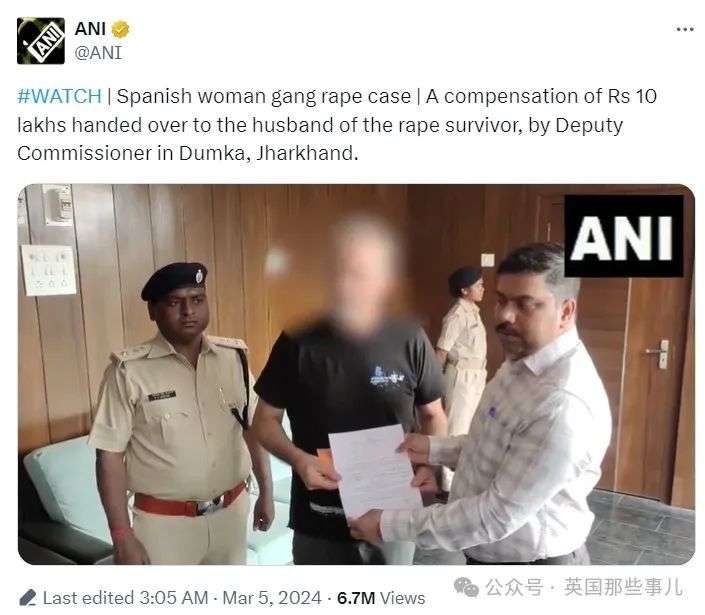The width and height of the screenshot is (705, 615).
Task: Click the 公众号 label text
Action: [513, 587]
